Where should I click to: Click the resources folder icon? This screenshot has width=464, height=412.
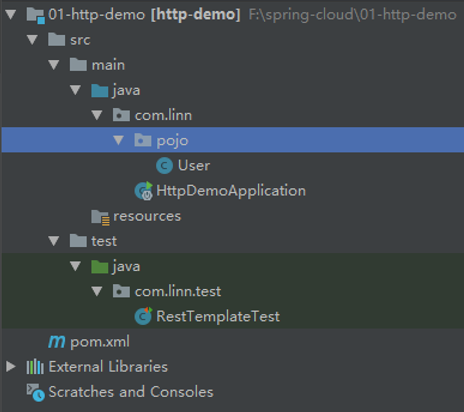(100, 217)
